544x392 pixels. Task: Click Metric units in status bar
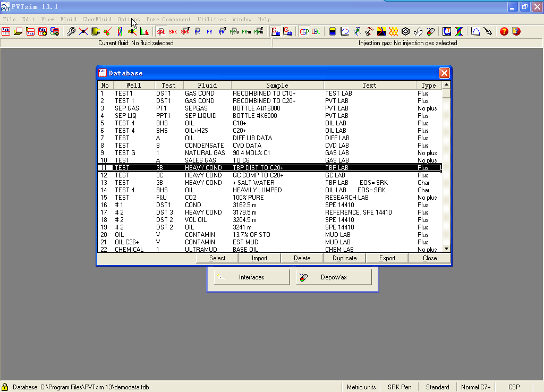point(361,387)
